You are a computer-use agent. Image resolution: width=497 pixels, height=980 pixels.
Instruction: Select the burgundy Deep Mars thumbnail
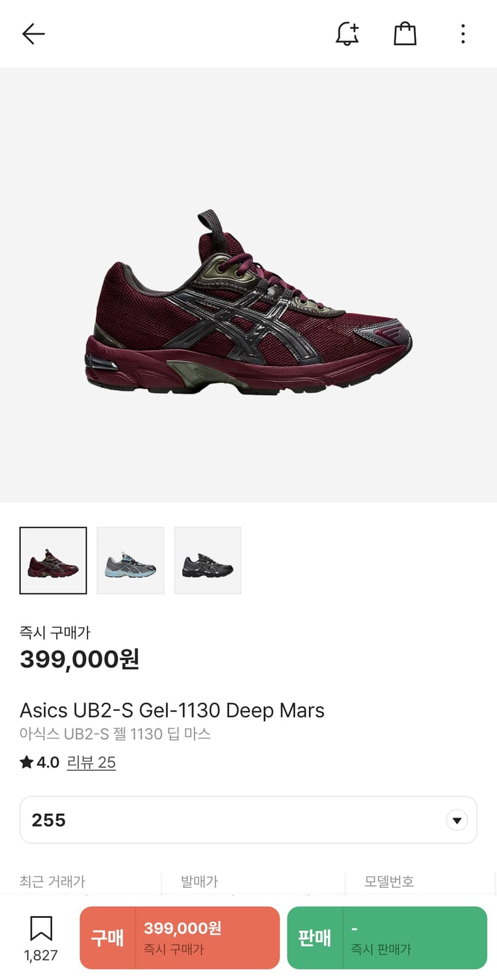point(53,561)
